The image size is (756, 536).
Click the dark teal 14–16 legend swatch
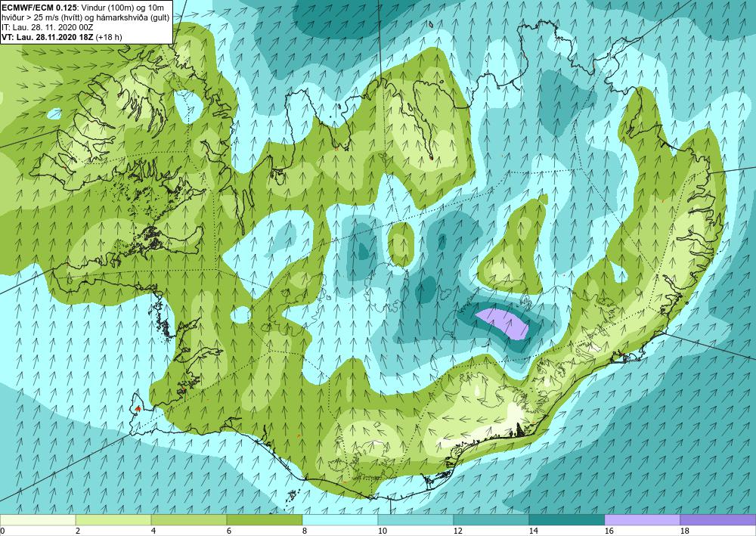coord(567,520)
